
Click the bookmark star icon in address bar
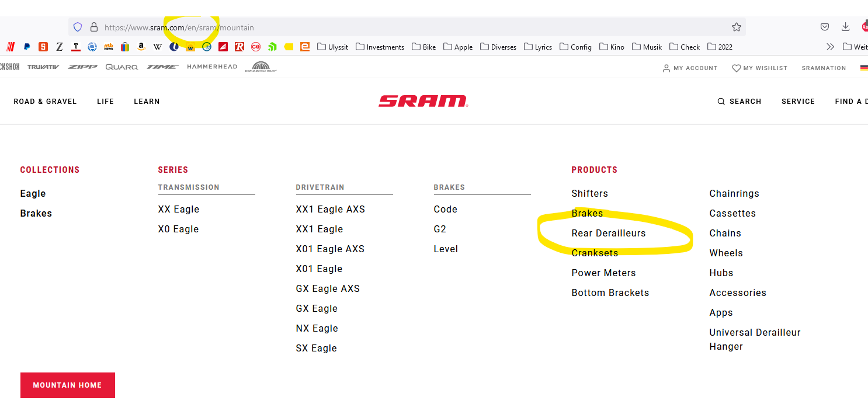pos(736,27)
